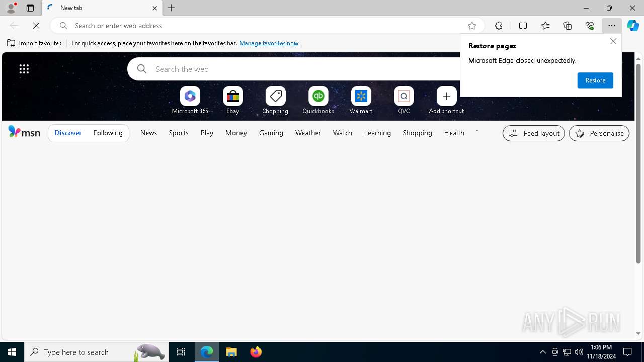The height and width of the screenshot is (362, 644).
Task: Launch Firefox from taskbar
Action: click(256, 352)
